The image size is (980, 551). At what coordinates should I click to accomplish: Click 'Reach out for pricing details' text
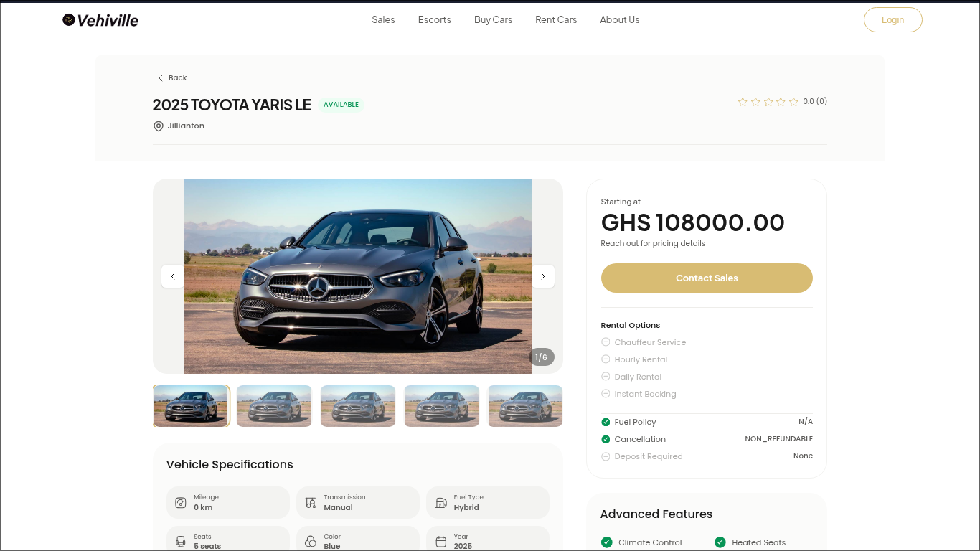(653, 244)
